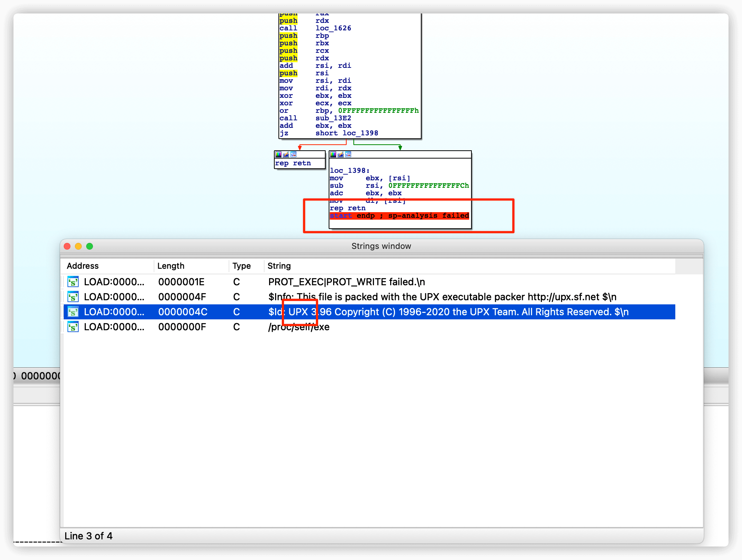Click 'push rsi' instruction in graph
This screenshot has width=742, height=560.
(304, 73)
